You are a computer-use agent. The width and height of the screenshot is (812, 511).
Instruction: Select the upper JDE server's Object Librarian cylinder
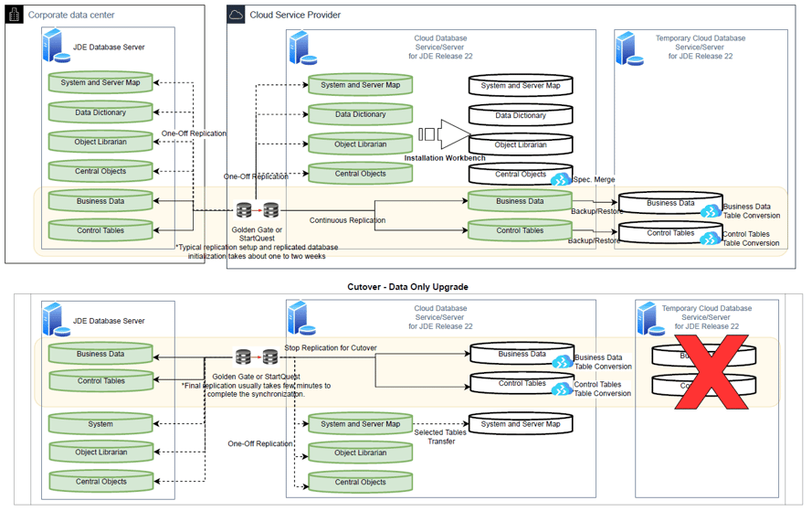(100, 142)
